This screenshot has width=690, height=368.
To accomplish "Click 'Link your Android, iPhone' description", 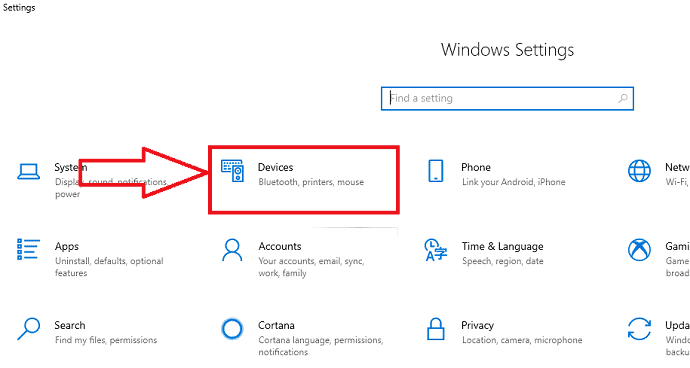I will click(514, 182).
